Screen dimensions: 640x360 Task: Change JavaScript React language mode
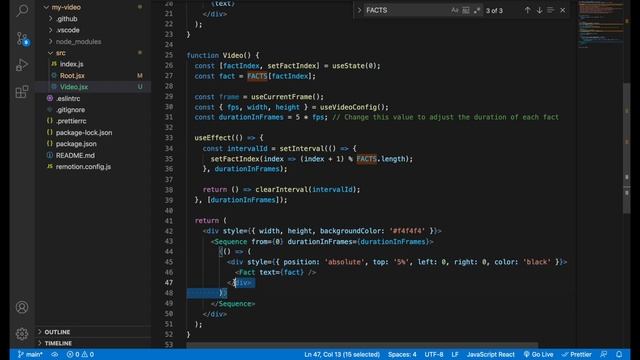491,354
